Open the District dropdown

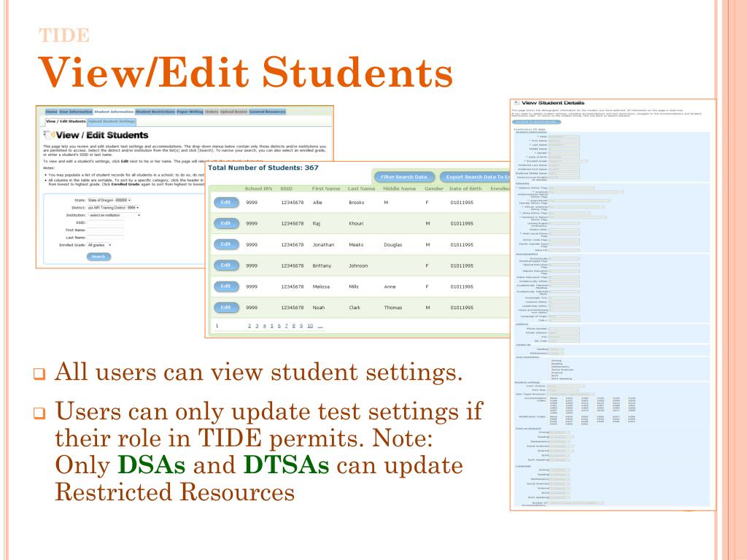click(113, 208)
